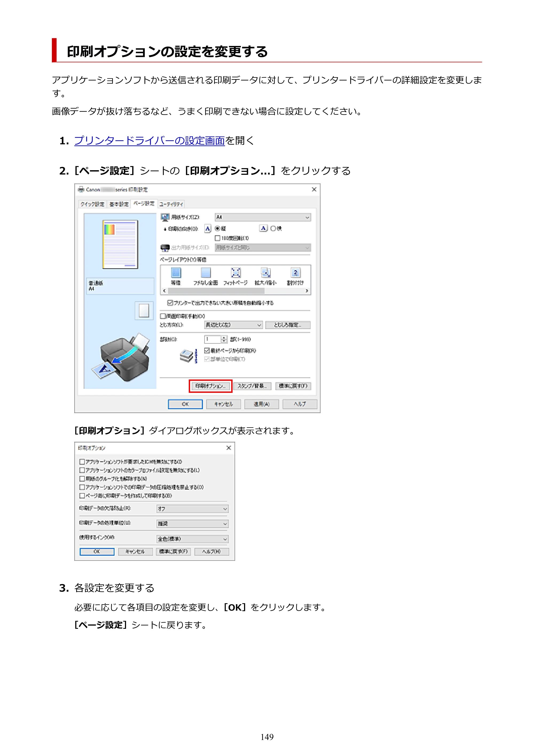Switch to the 基本設定 tab
This screenshot has height=756, width=534.
click(x=119, y=204)
